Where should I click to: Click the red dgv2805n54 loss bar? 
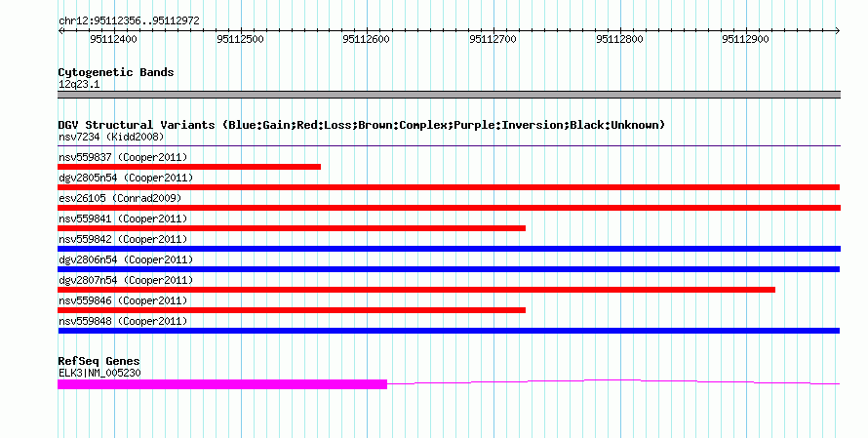[449, 187]
